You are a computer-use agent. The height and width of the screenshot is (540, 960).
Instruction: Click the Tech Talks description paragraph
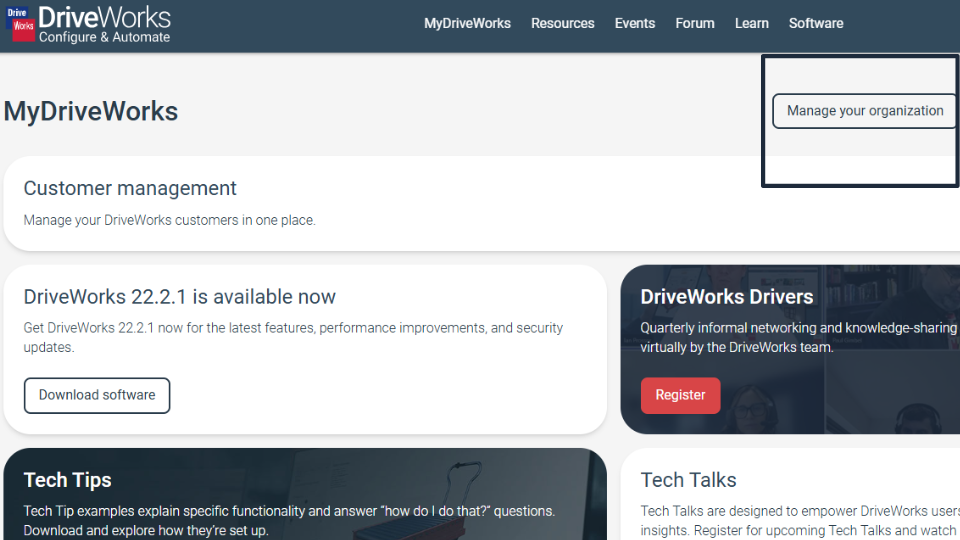(x=799, y=520)
